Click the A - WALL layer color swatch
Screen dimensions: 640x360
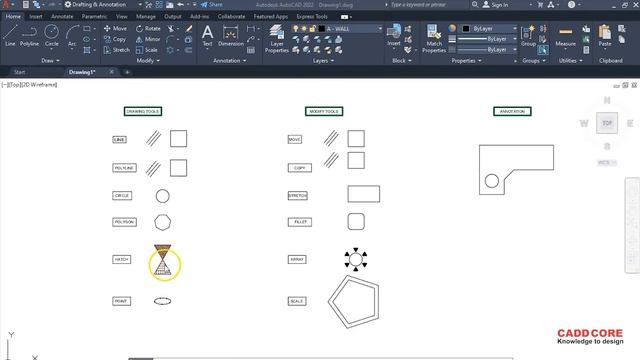pos(322,29)
